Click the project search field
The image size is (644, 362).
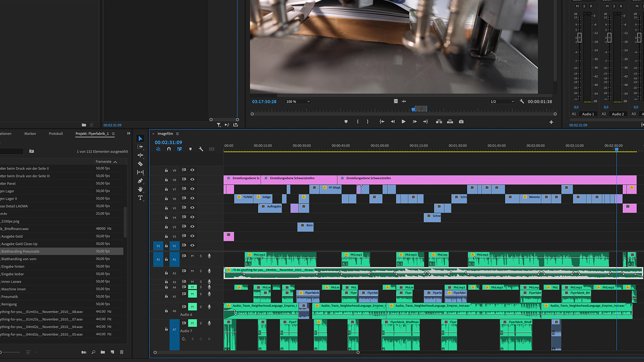tap(12, 151)
